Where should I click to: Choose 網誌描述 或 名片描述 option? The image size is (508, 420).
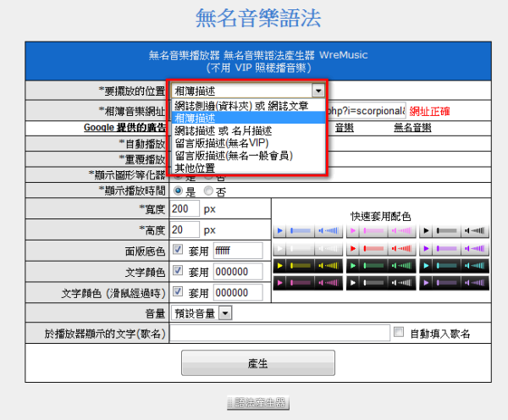click(248, 130)
